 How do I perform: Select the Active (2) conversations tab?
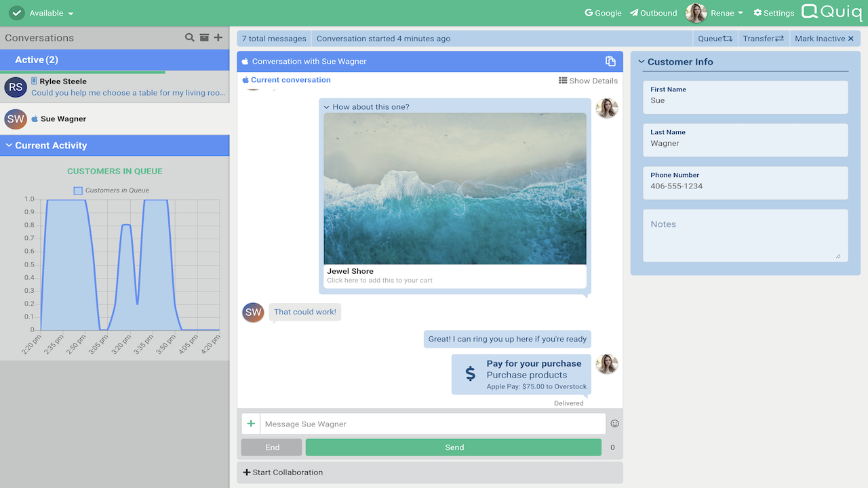(37, 60)
